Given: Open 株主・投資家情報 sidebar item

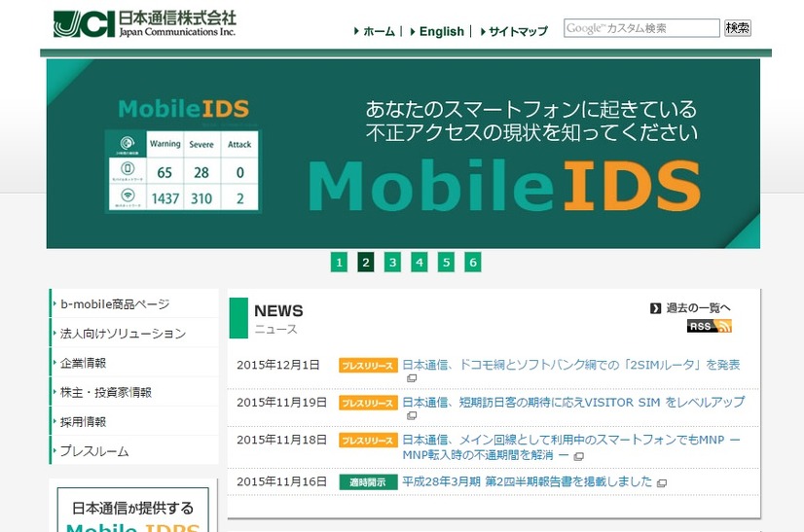Looking at the screenshot, I should pos(133,392).
